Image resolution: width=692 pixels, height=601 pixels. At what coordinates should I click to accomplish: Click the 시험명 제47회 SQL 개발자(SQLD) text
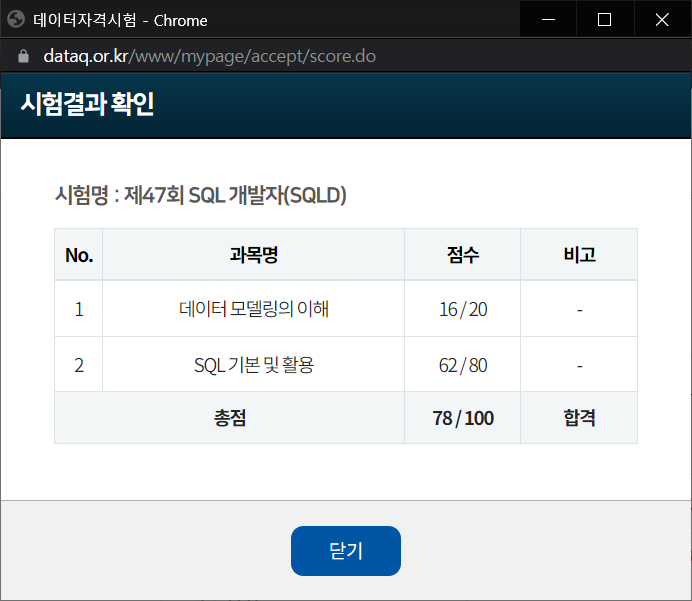click(200, 195)
